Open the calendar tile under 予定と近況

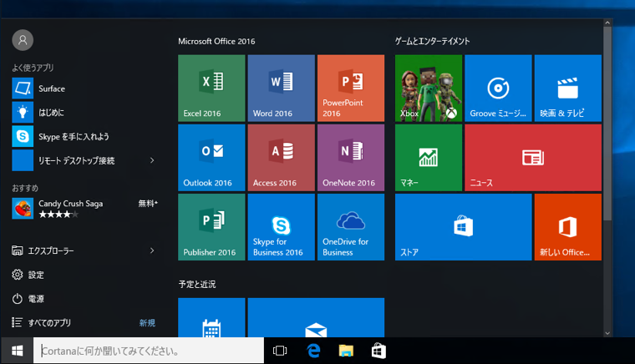[211, 317]
